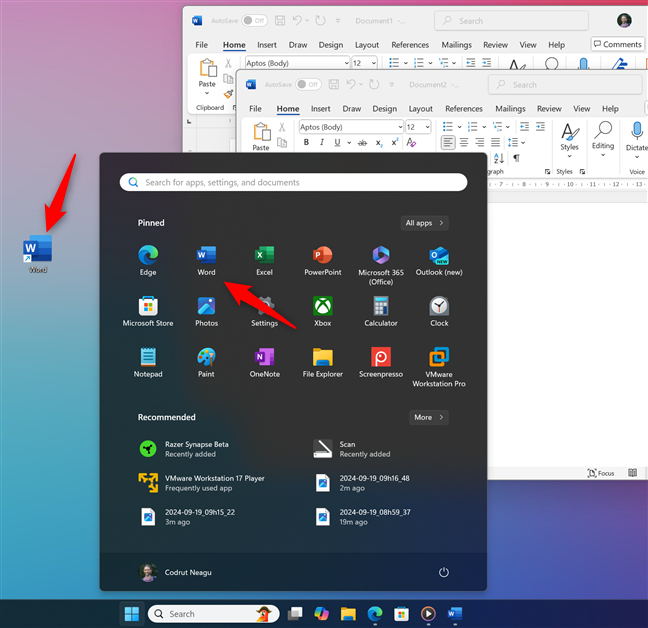Open Task View on the taskbar

[295, 614]
